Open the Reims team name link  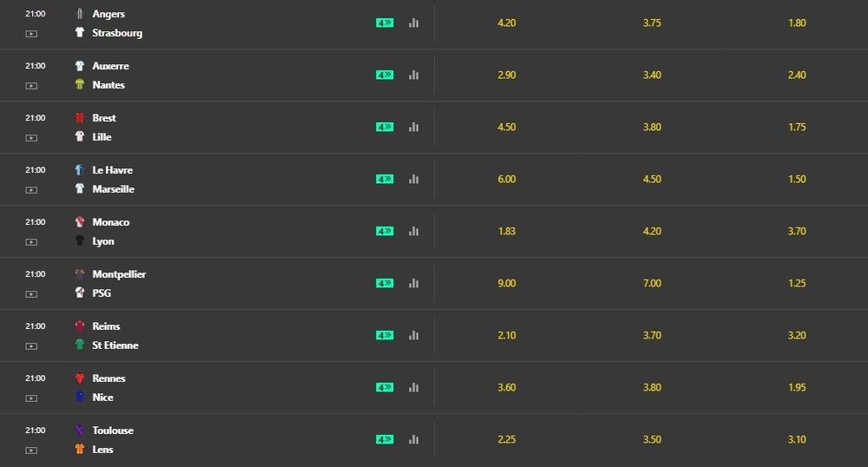click(106, 326)
